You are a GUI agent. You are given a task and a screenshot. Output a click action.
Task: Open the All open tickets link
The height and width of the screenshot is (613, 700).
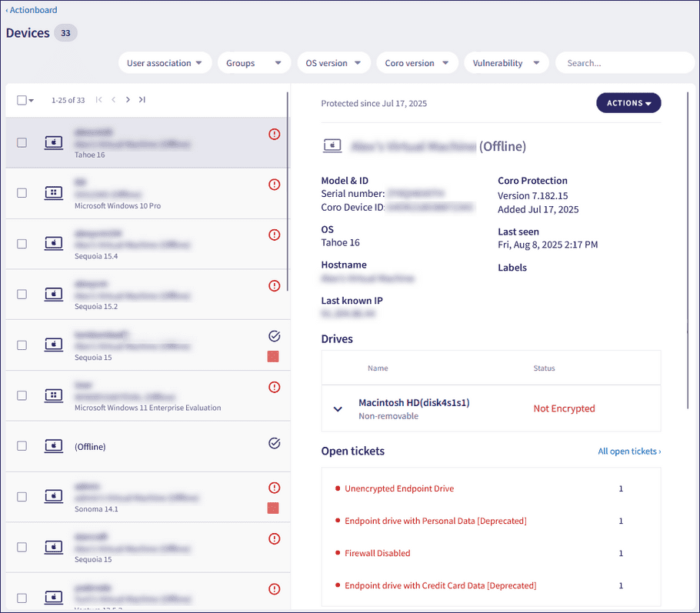[x=628, y=451]
